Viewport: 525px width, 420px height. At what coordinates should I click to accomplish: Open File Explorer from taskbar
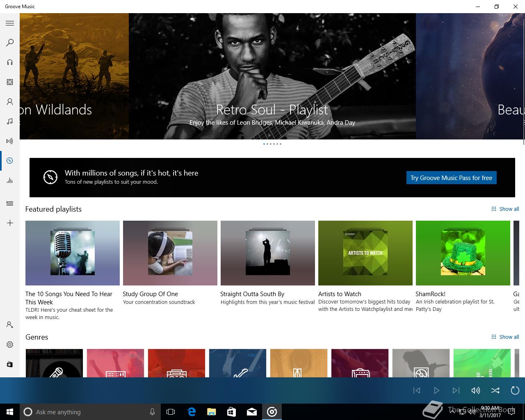coord(211,412)
